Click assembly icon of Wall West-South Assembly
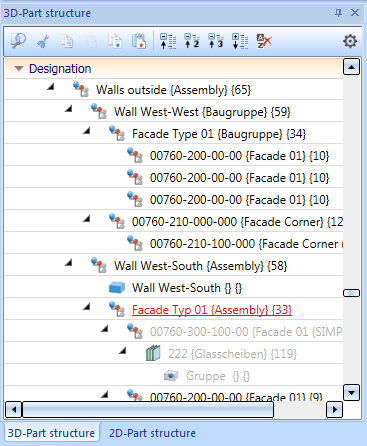The image size is (367, 446). tap(99, 265)
